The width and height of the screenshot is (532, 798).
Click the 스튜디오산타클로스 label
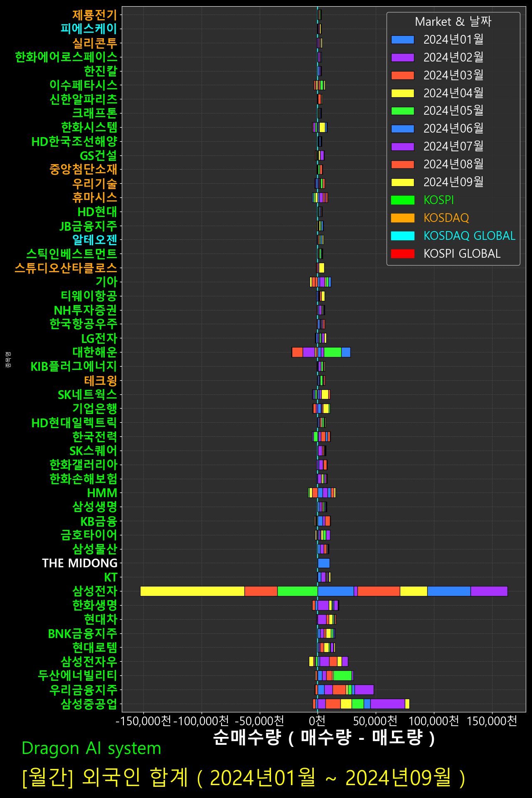coord(66,268)
